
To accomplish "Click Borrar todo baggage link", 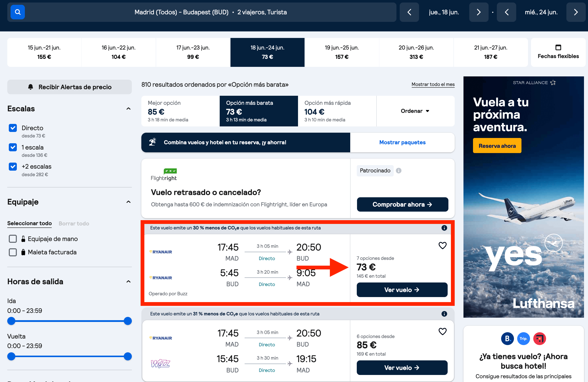I will coord(74,223).
